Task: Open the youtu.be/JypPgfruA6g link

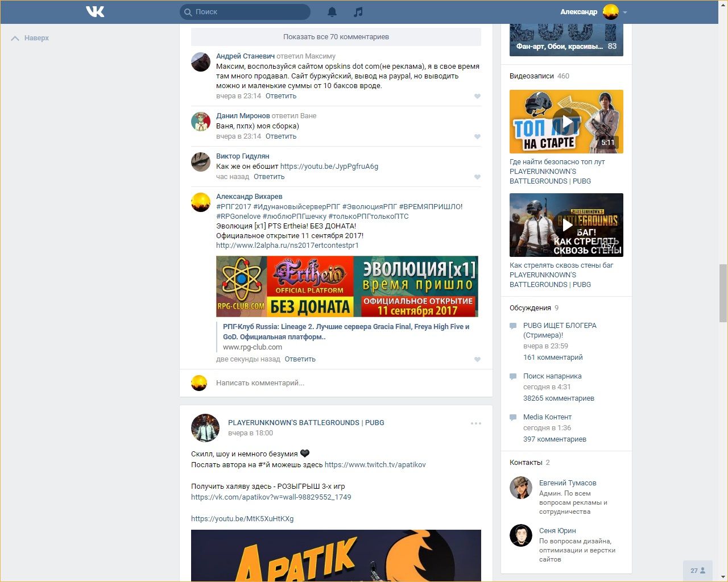Action: [329, 167]
